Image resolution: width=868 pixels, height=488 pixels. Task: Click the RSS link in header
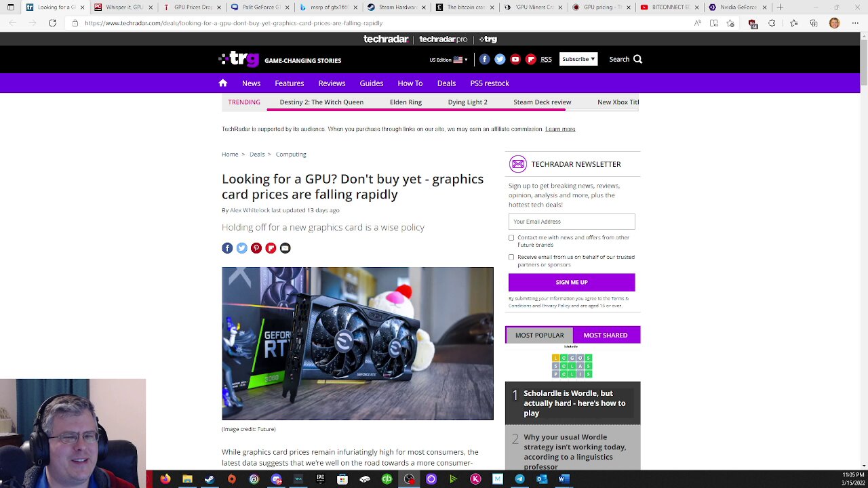pyautogui.click(x=546, y=59)
